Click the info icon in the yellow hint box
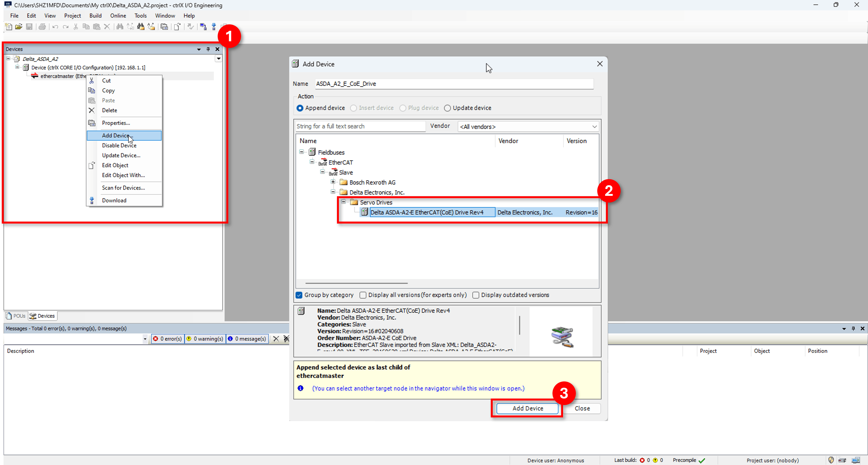 [301, 388]
